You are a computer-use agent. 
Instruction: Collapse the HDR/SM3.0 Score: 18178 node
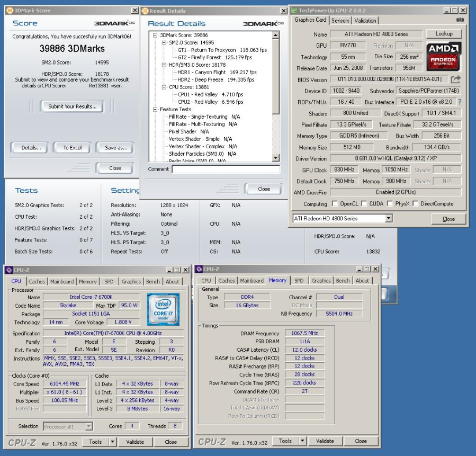point(164,65)
